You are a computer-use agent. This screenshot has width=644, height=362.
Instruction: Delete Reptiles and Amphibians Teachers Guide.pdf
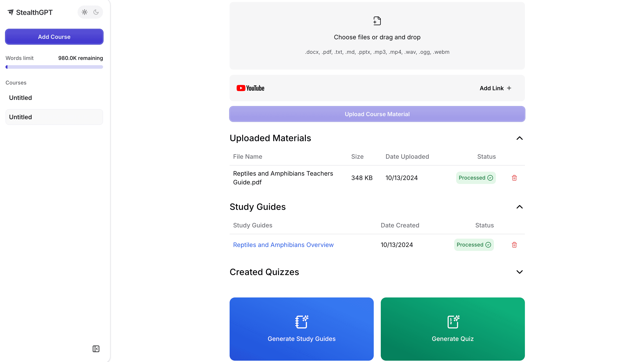point(514,178)
